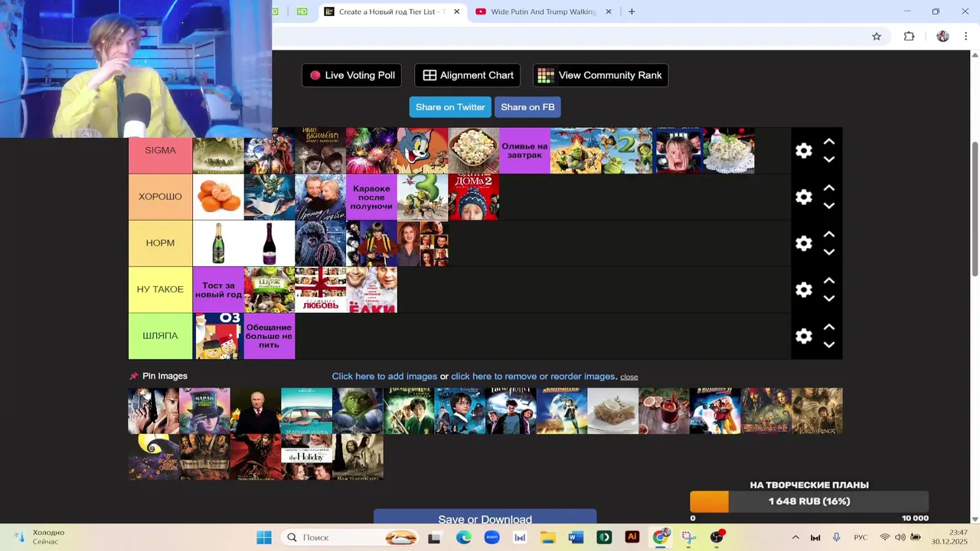Select ХОРОШО orange tier label
Viewport: 980px width, 551px height.
click(x=160, y=197)
